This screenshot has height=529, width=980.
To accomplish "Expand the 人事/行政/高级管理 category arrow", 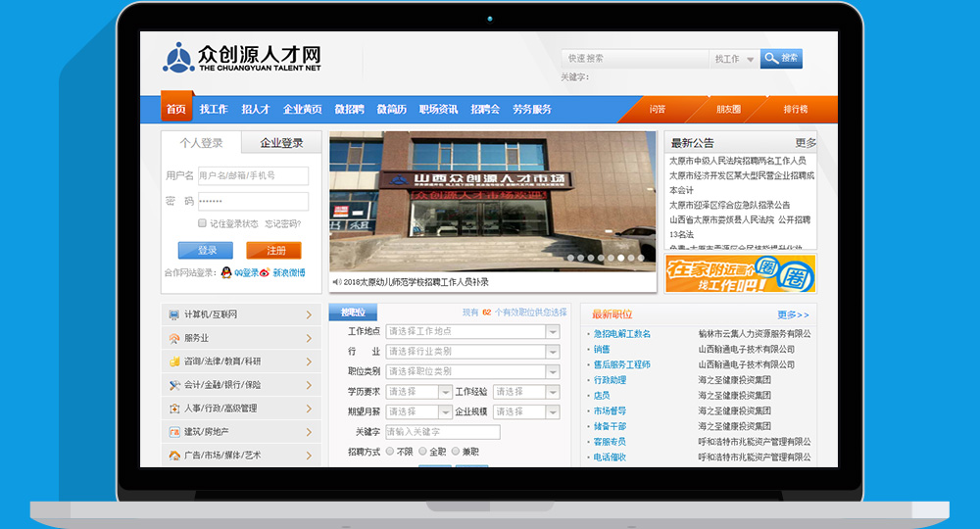I will click(308, 409).
